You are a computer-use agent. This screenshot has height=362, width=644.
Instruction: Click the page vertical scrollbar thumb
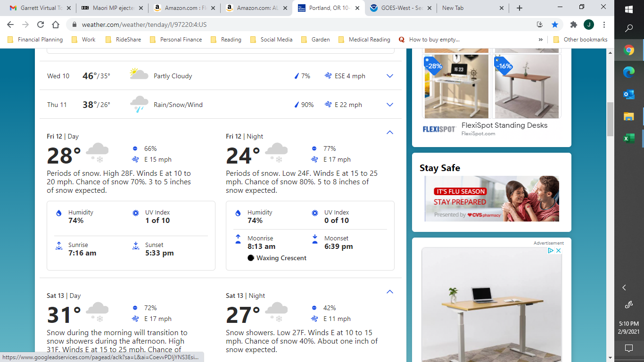610,118
